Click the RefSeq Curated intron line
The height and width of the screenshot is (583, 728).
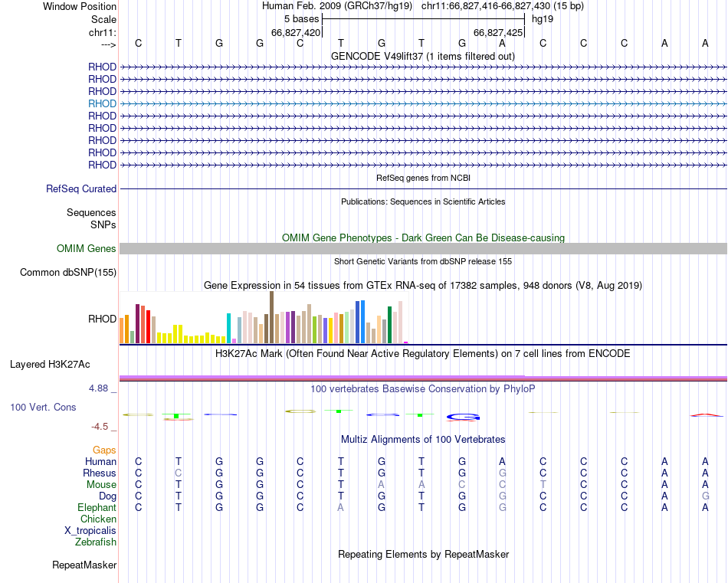pyautogui.click(x=424, y=189)
